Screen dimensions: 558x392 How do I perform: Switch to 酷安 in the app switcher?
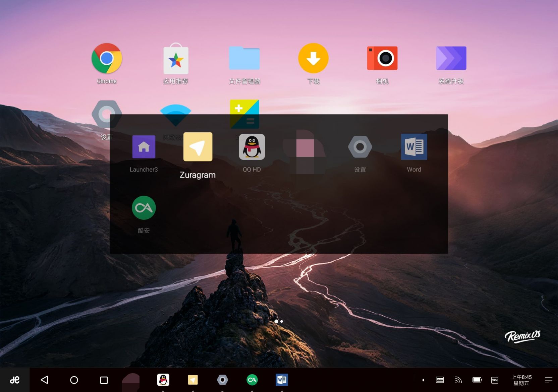[x=144, y=208]
